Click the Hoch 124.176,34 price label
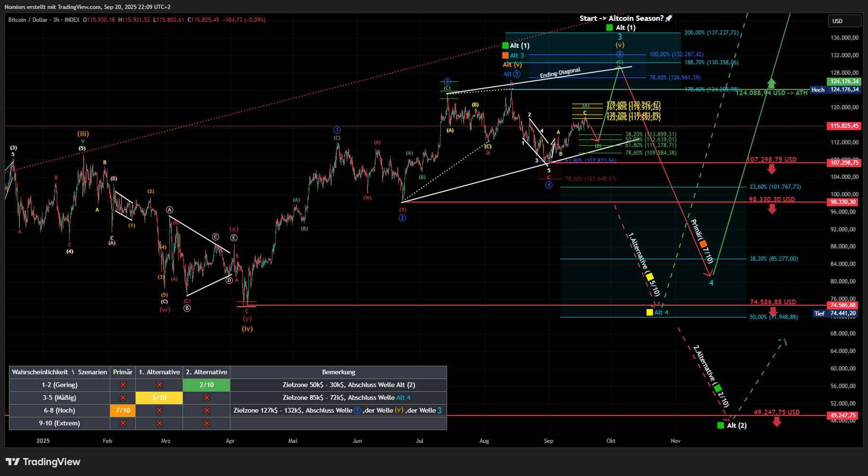Viewport: 868px width, 476px height. (844, 89)
